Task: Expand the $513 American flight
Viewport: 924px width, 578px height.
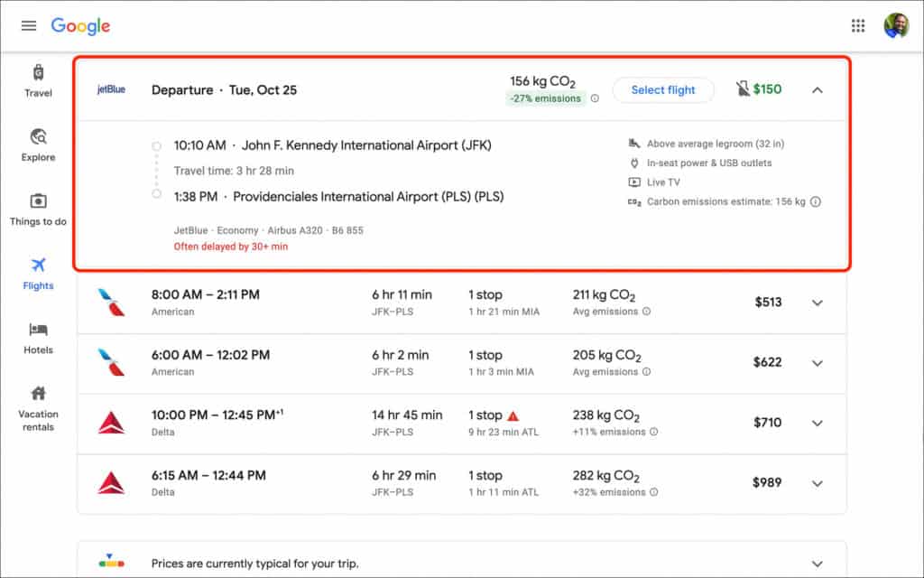Action: point(818,303)
